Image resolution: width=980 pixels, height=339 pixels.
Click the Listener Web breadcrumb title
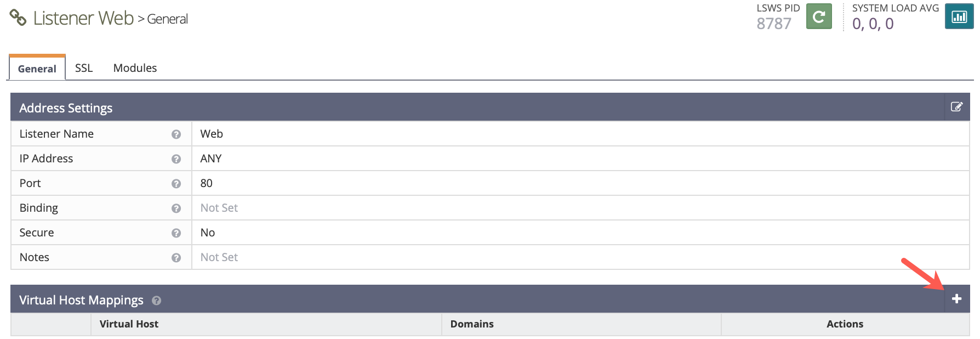pos(83,18)
